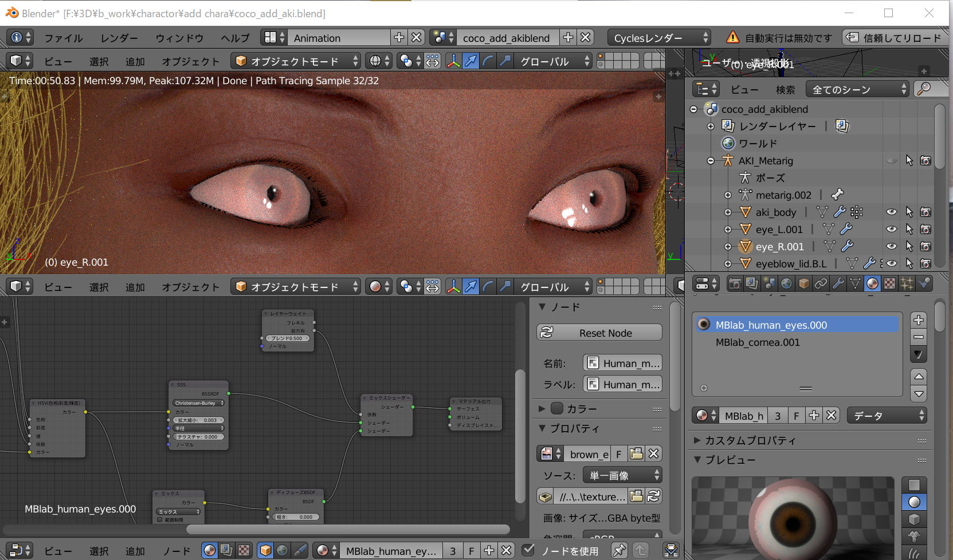Open the World properties globe tab
This screenshot has width=953, height=560.
point(786,283)
